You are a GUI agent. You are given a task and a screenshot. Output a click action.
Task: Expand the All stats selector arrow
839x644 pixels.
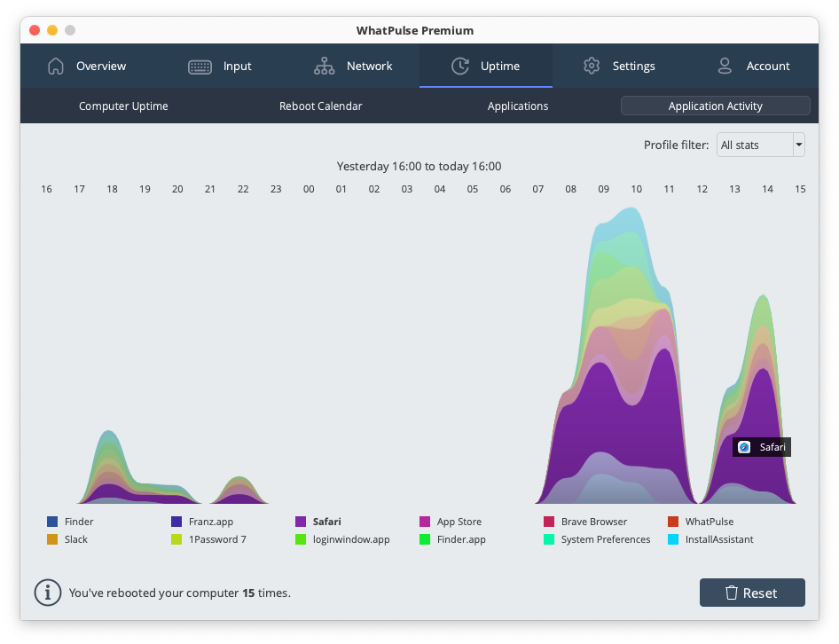(797, 145)
